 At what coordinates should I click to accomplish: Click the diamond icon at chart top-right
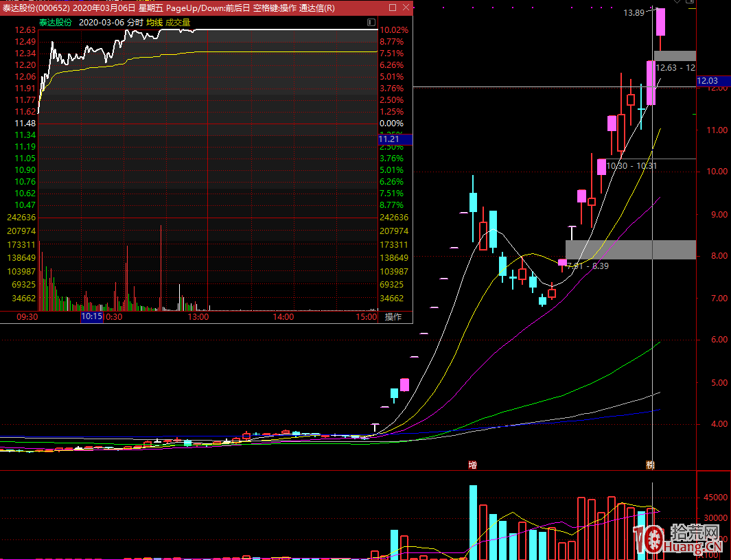(x=675, y=3)
